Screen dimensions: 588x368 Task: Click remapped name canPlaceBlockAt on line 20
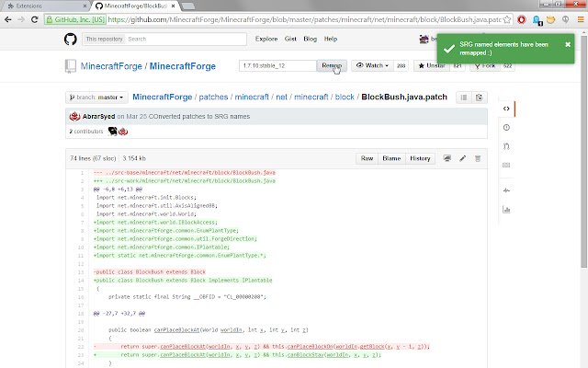(x=176, y=330)
